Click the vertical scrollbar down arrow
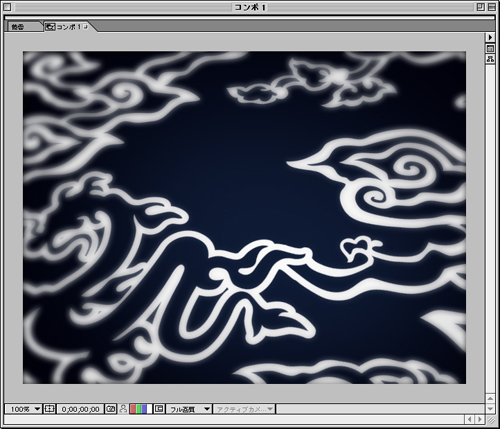Viewport: 500px width, 429px height. pos(490,409)
